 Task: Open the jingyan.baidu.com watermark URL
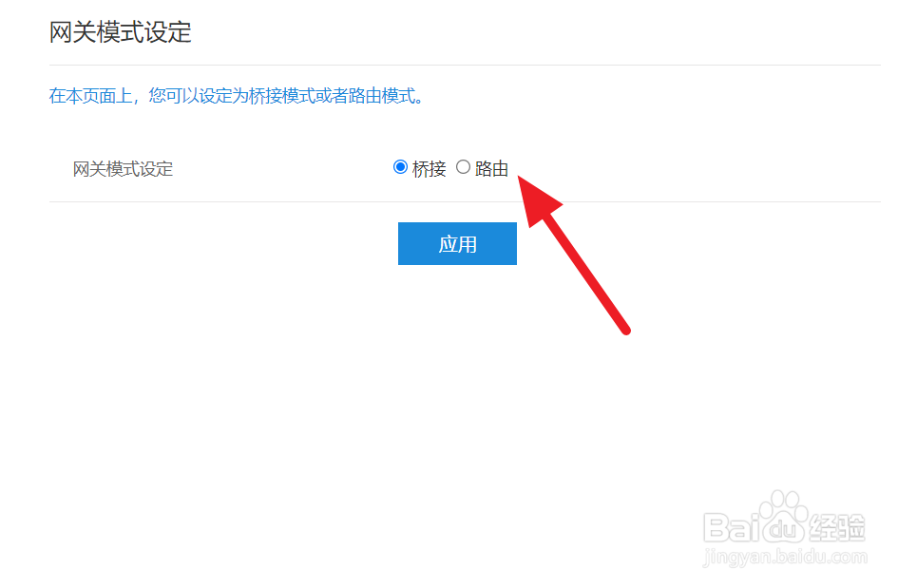pos(786,557)
